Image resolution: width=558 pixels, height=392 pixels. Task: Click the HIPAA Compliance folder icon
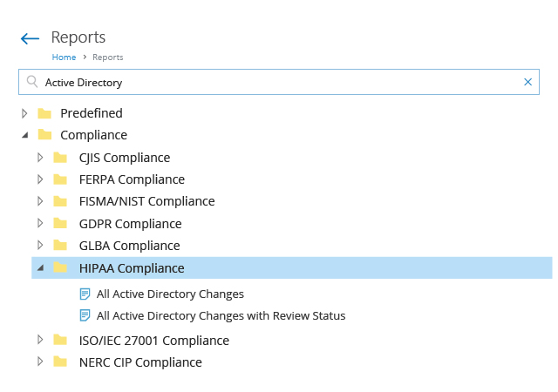coord(60,267)
